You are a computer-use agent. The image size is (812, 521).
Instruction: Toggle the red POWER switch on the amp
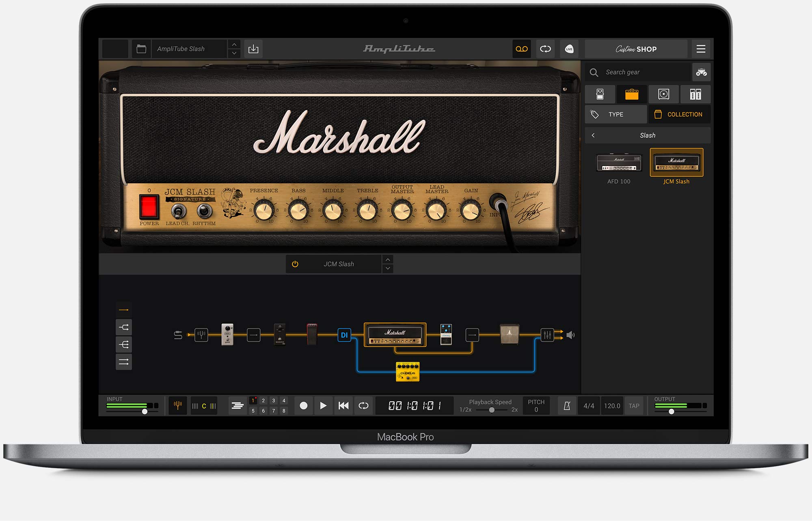149,207
